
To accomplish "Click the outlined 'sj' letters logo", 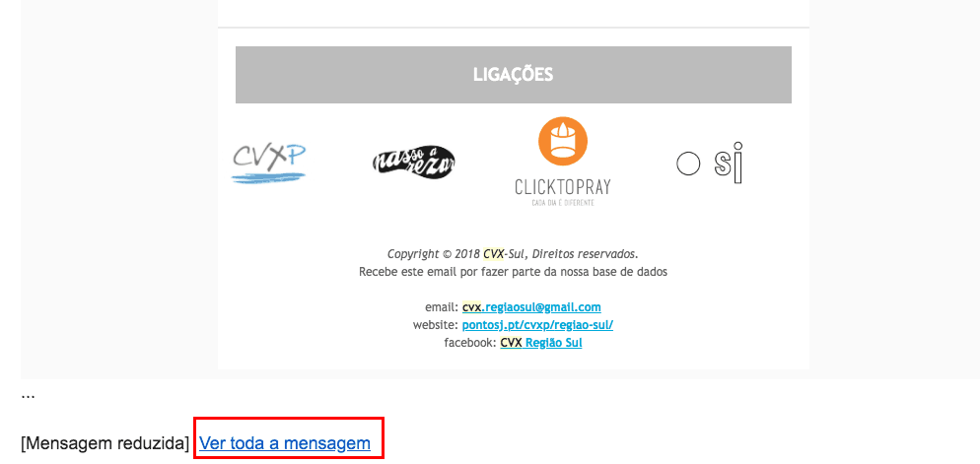I will click(729, 163).
